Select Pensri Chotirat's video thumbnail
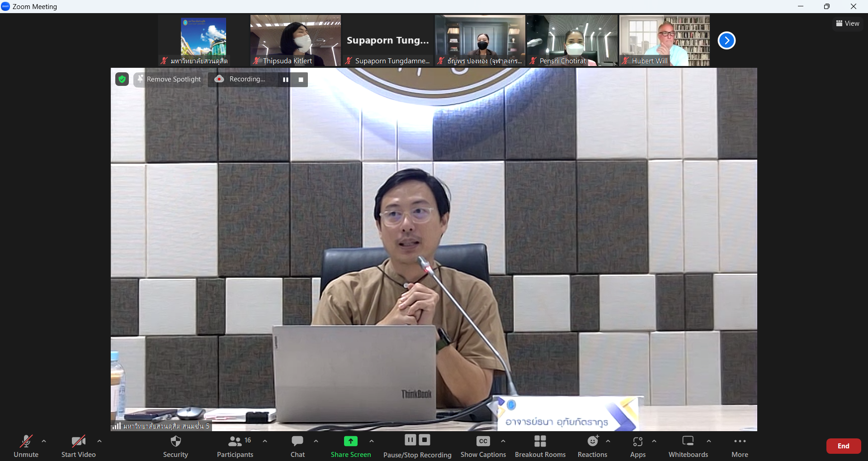Screen dimensions: 868x461 pyautogui.click(x=572, y=41)
